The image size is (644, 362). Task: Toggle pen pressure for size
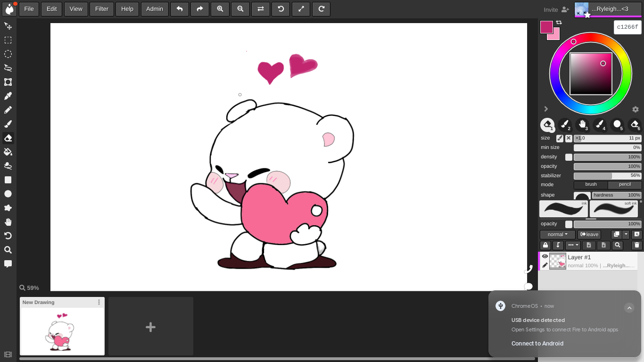point(560,138)
